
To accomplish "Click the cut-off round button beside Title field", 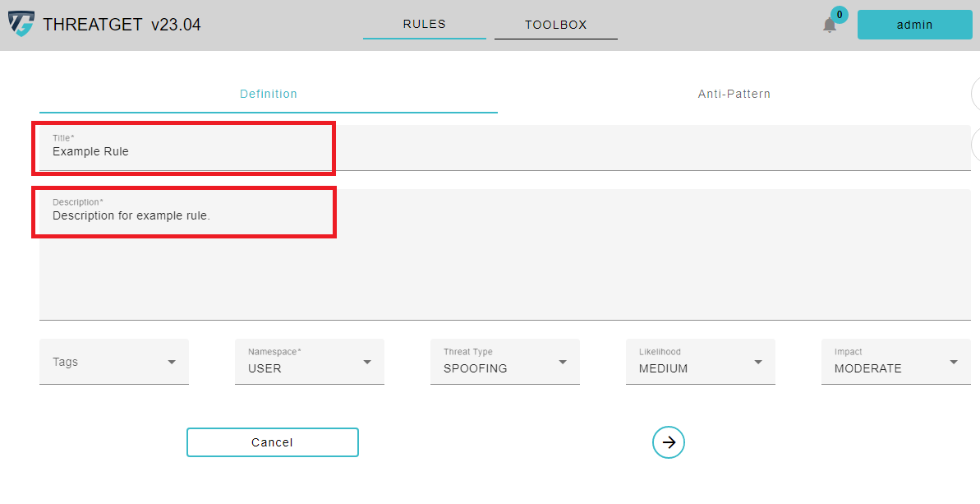I will pyautogui.click(x=976, y=146).
